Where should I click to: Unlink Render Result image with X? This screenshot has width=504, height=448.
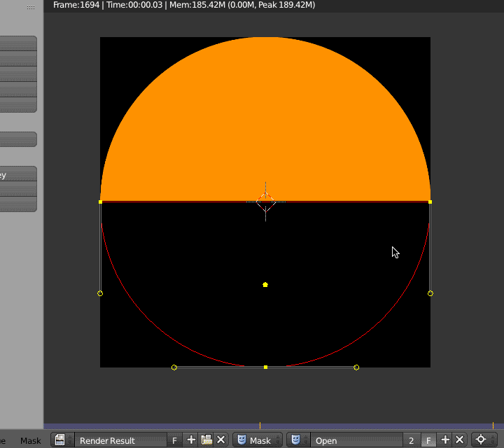(221, 440)
